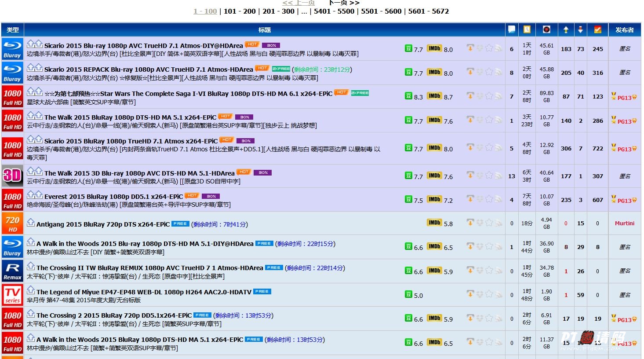
Task: Open the Remux category icon of The Crossing II row
Action: (x=12, y=271)
